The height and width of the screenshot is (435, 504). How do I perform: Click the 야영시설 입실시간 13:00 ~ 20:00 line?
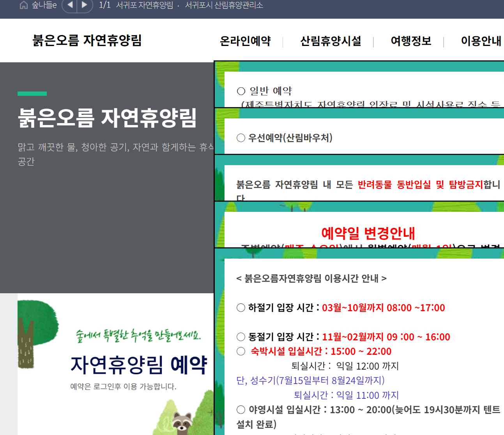click(x=368, y=417)
